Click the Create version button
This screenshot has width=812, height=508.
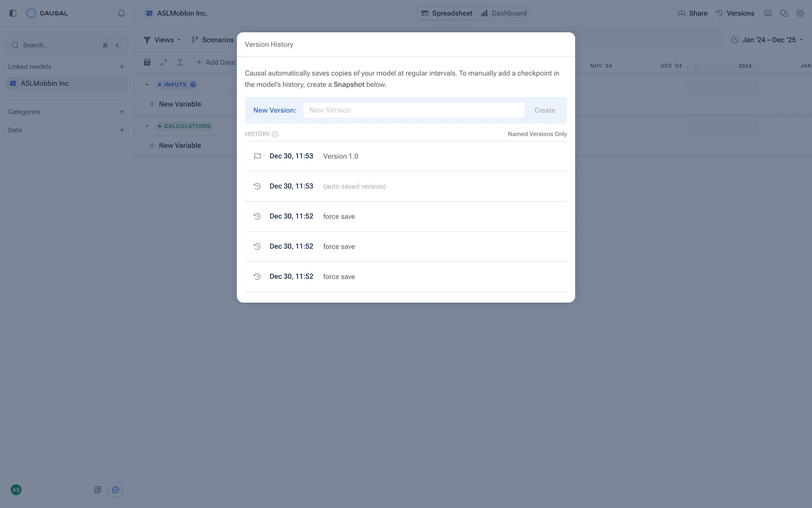point(545,110)
